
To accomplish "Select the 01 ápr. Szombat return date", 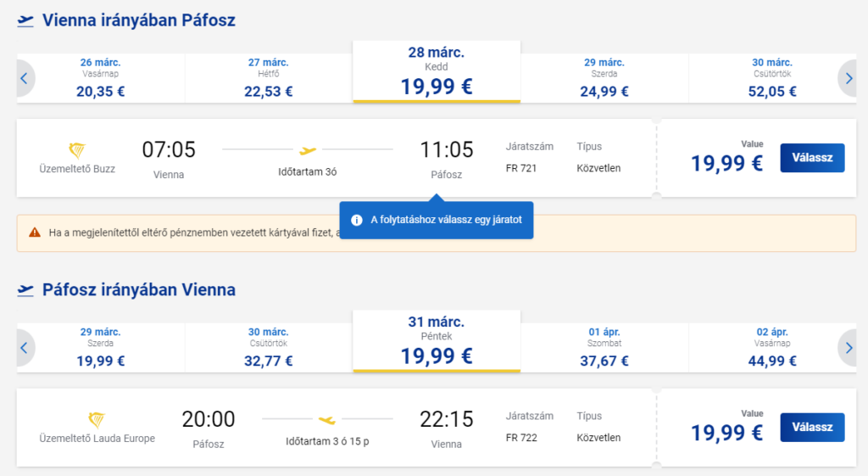I will coord(604,348).
